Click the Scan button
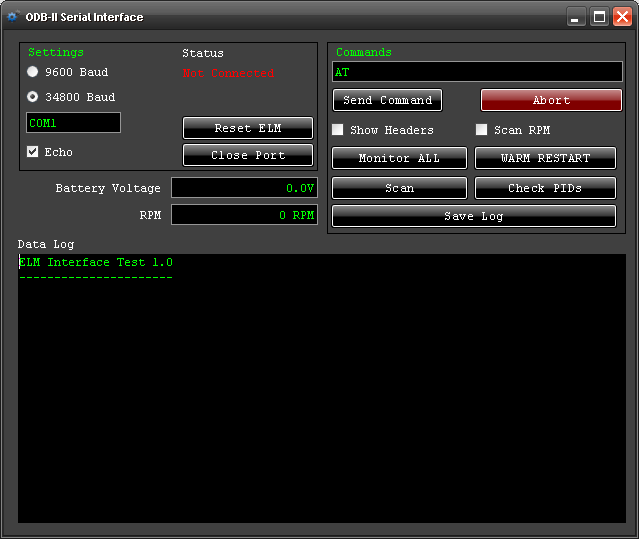Screen dimensions: 639x539 click(x=399, y=188)
